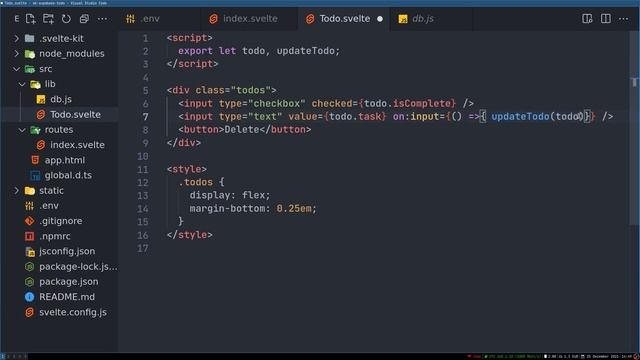Click the JS icon on db.js tab

[403, 19]
